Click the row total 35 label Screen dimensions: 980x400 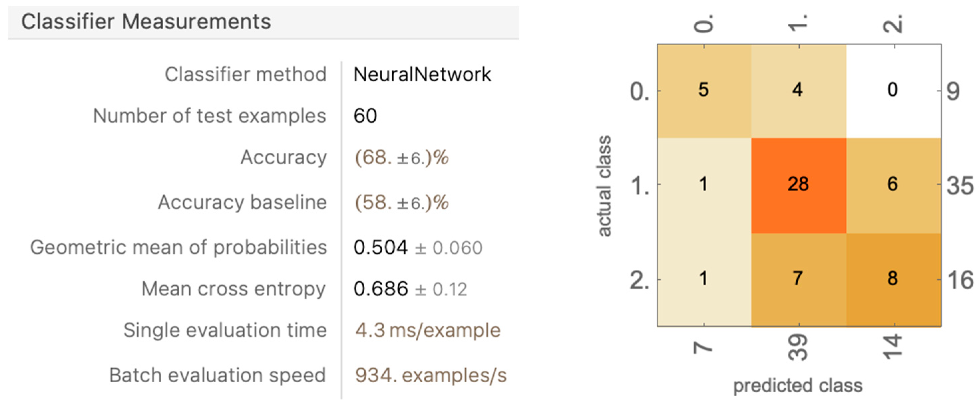click(960, 186)
